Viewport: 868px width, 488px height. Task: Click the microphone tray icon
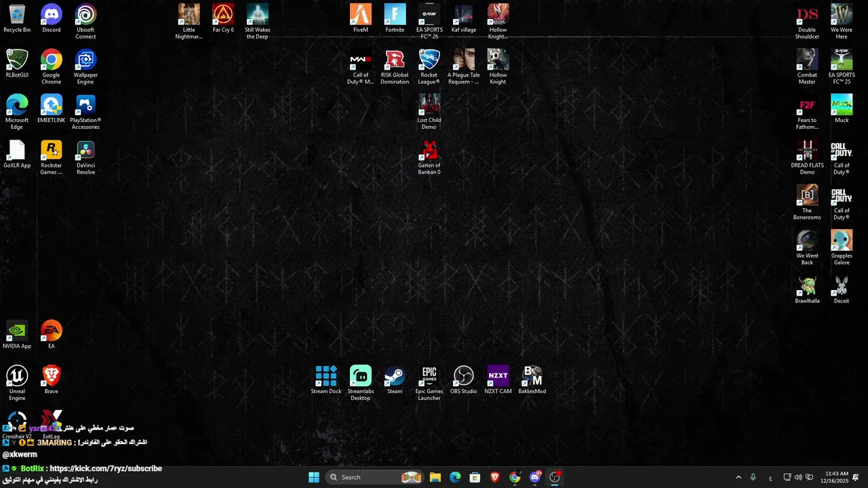[753, 477]
